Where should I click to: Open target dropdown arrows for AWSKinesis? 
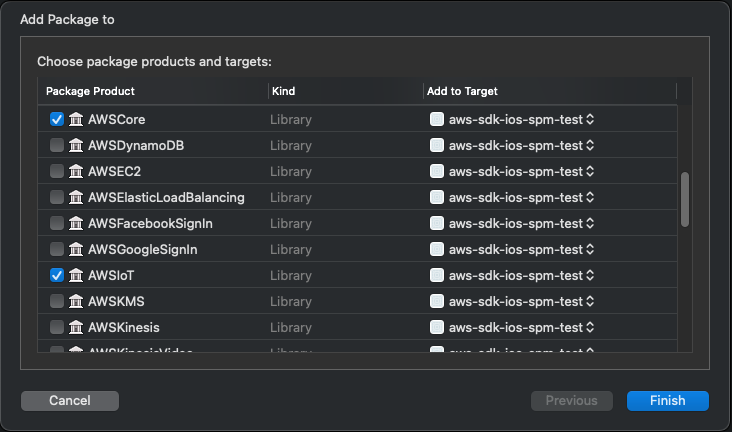click(590, 327)
